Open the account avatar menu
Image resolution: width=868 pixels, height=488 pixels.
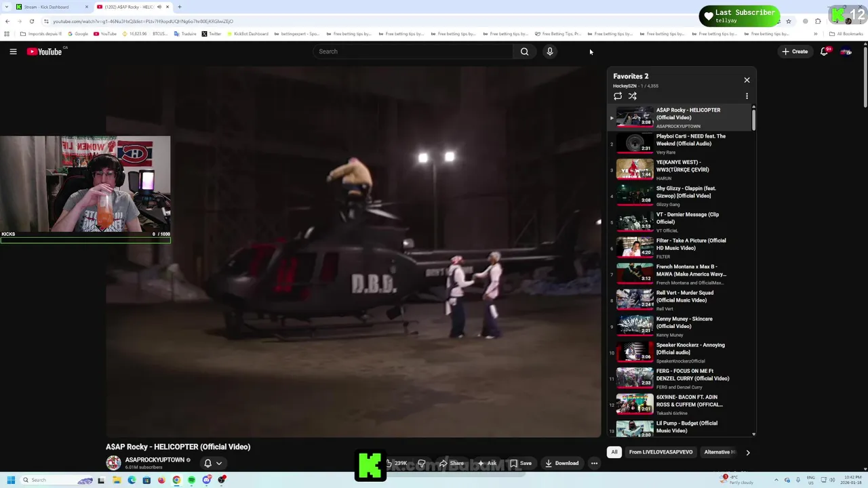click(x=846, y=52)
